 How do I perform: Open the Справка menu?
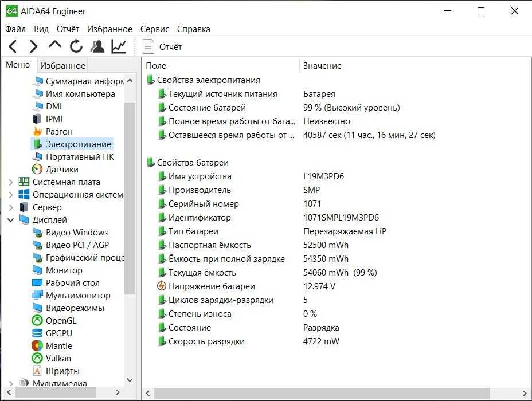pos(193,29)
